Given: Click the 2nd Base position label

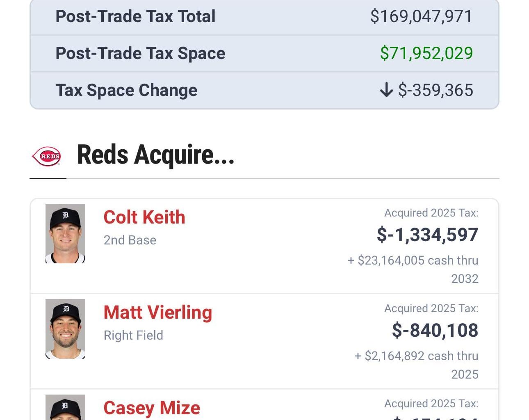Looking at the screenshot, I should (x=129, y=240).
